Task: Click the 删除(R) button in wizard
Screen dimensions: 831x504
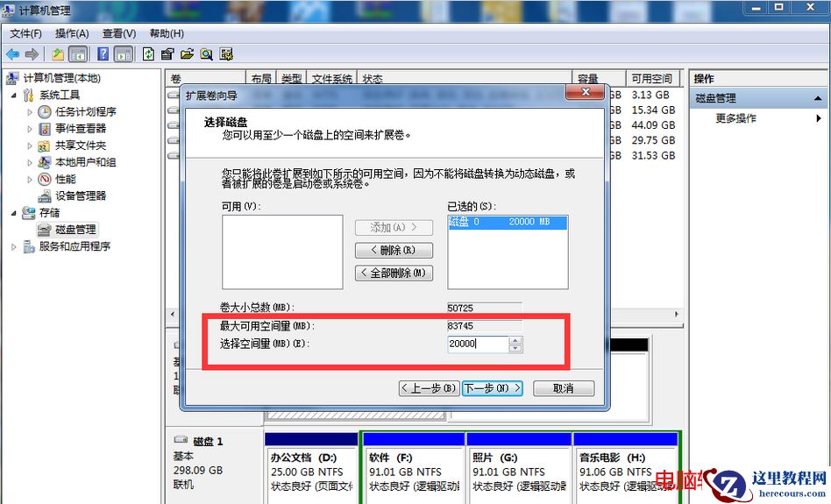Action: (x=394, y=250)
